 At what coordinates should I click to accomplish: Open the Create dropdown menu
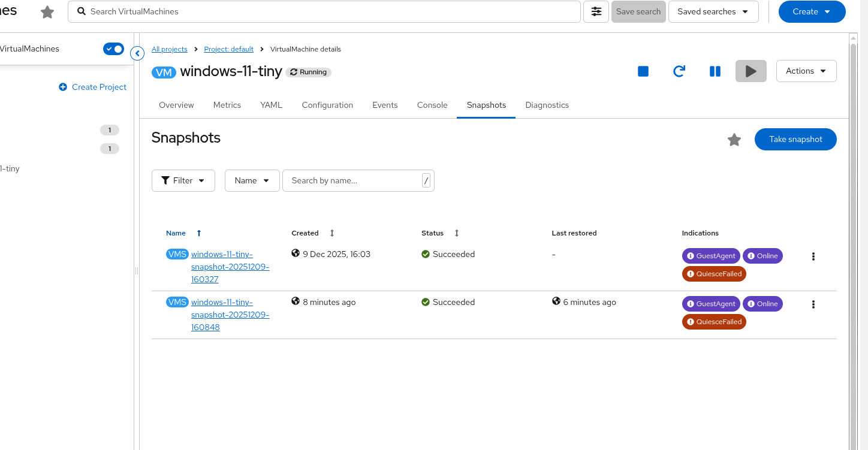point(812,11)
